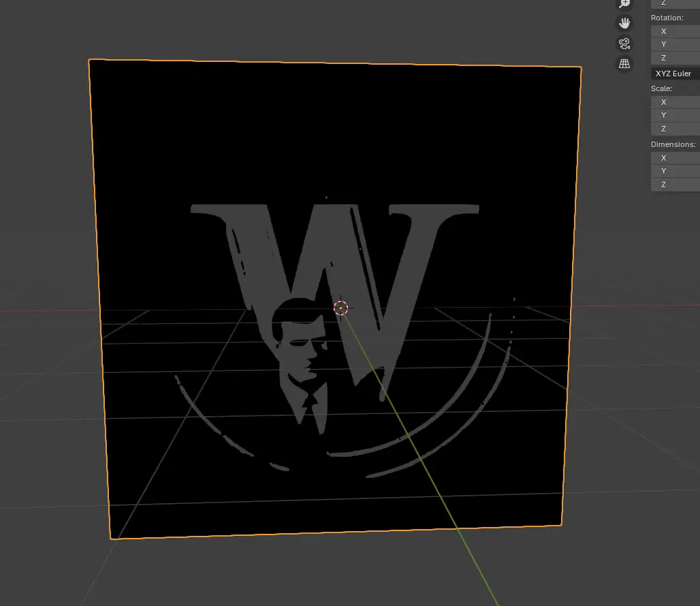This screenshot has height=606, width=700.
Task: Click the Location Z field above Rotation
Action: coord(675,3)
